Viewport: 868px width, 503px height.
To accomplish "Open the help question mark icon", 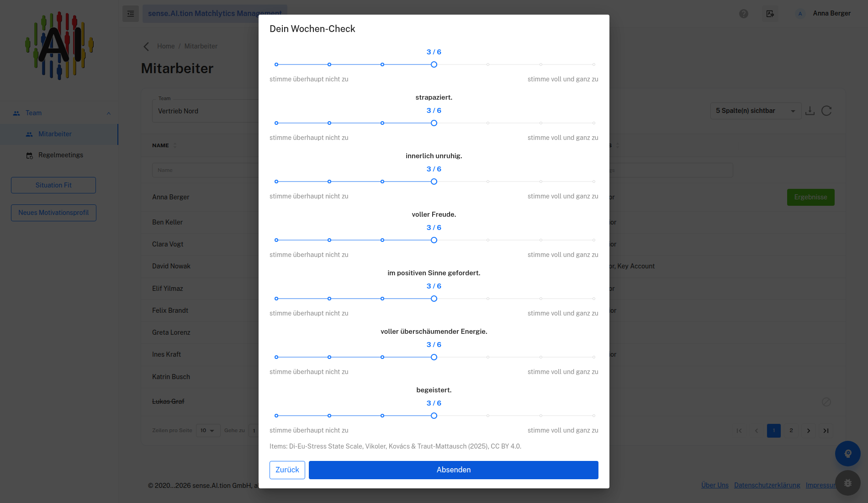I will [x=744, y=14].
